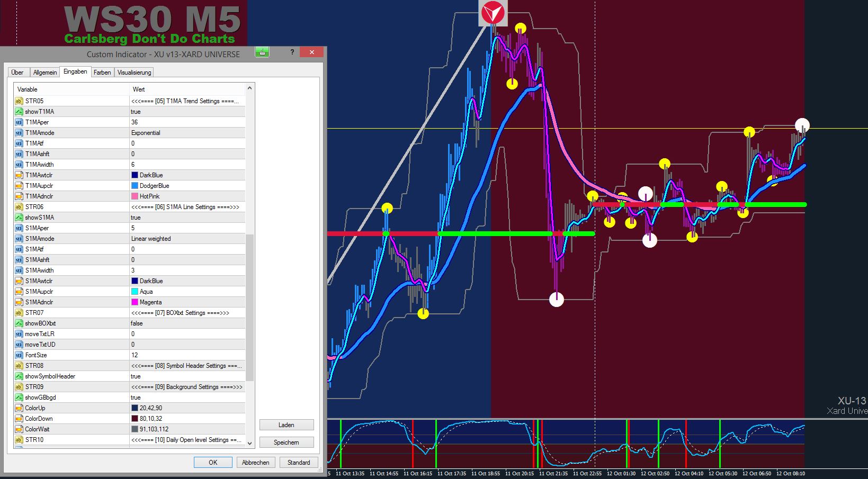Click the moveTxtLR value field
Image resolution: width=868 pixels, height=479 pixels.
point(187,334)
